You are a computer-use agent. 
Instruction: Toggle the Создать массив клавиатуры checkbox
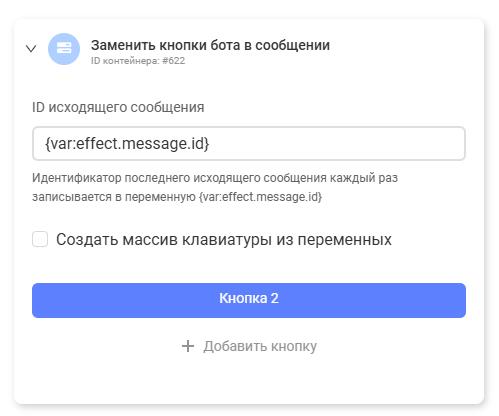pos(40,239)
